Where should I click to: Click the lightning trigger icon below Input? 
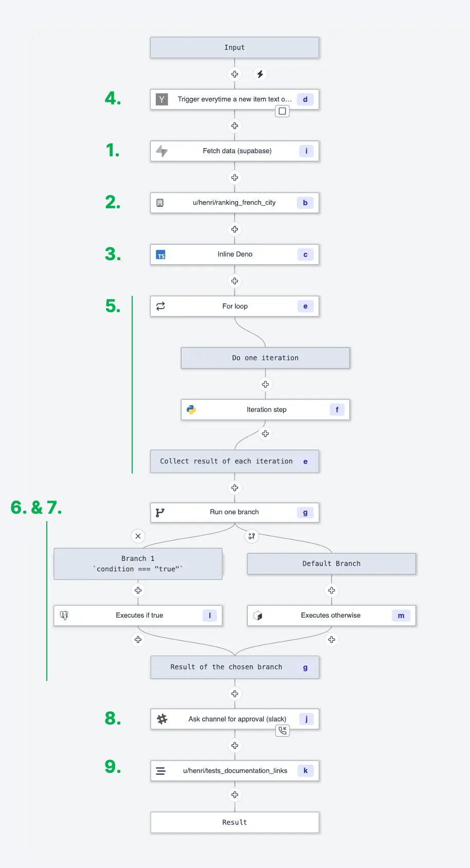(x=260, y=74)
